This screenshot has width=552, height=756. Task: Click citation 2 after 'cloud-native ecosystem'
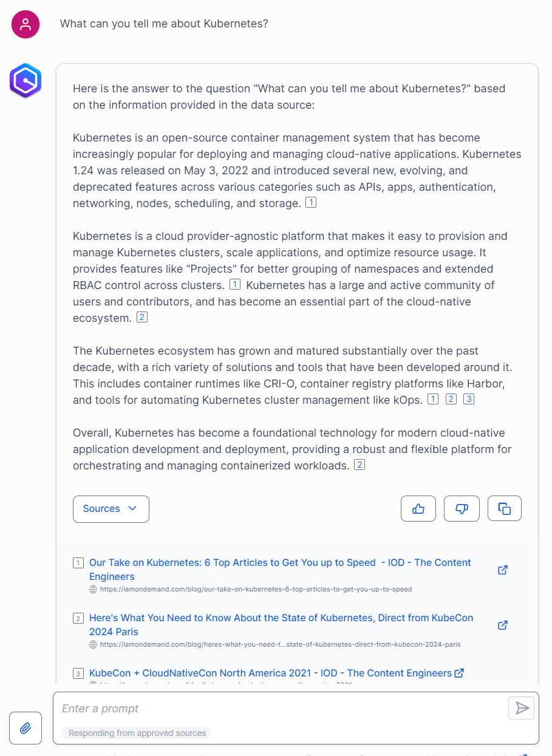(x=142, y=317)
